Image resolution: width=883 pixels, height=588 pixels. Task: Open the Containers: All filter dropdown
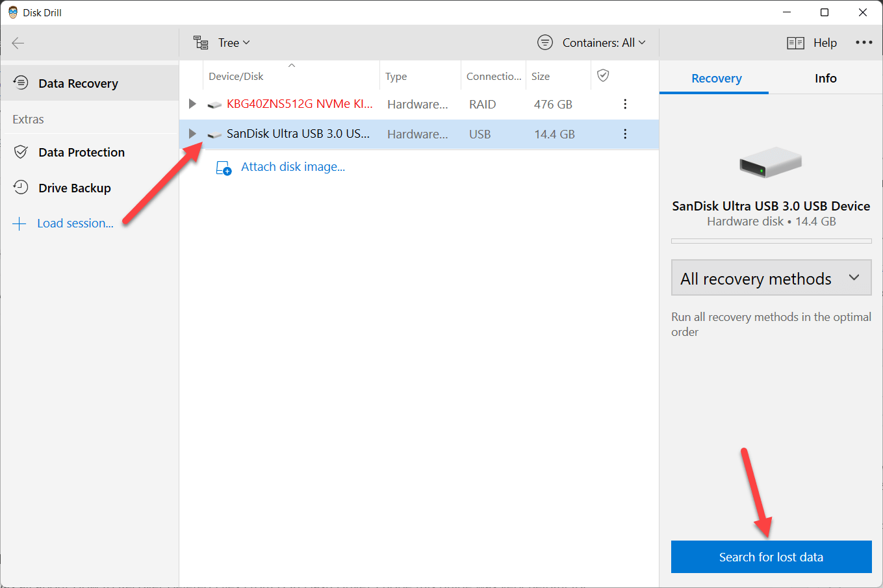point(592,43)
